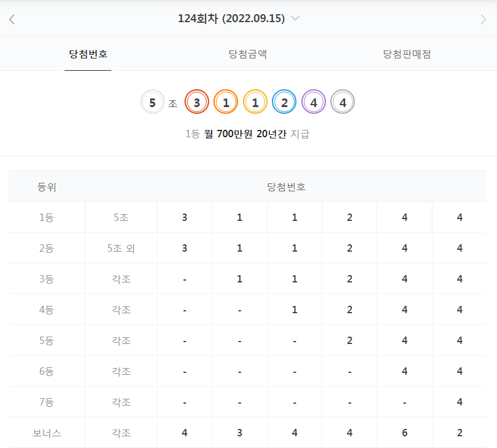The width and height of the screenshot is (497, 448).
Task: Click the 각조 cell in the 보너스 row
Action: (121, 433)
